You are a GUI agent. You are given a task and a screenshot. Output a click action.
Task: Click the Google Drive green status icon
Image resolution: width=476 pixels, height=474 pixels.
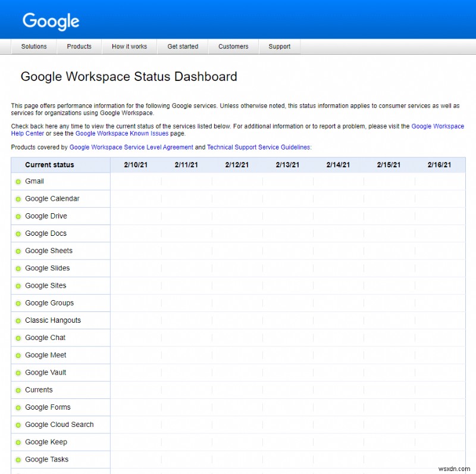pyautogui.click(x=18, y=216)
